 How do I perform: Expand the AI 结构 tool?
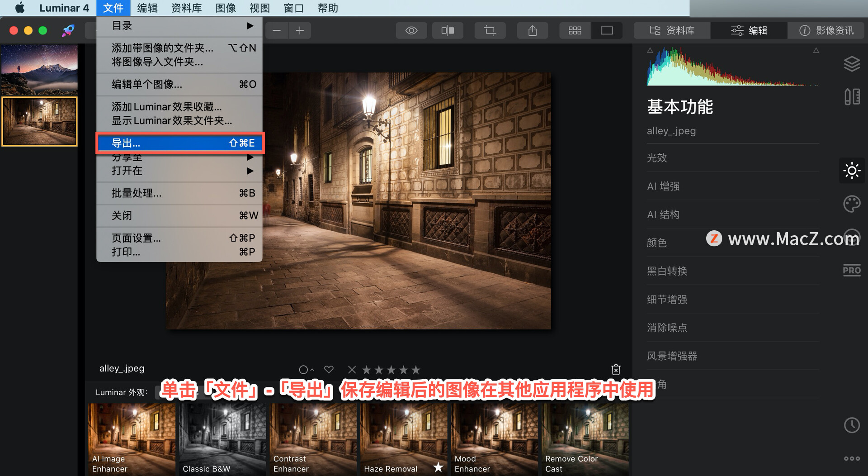pos(732,214)
